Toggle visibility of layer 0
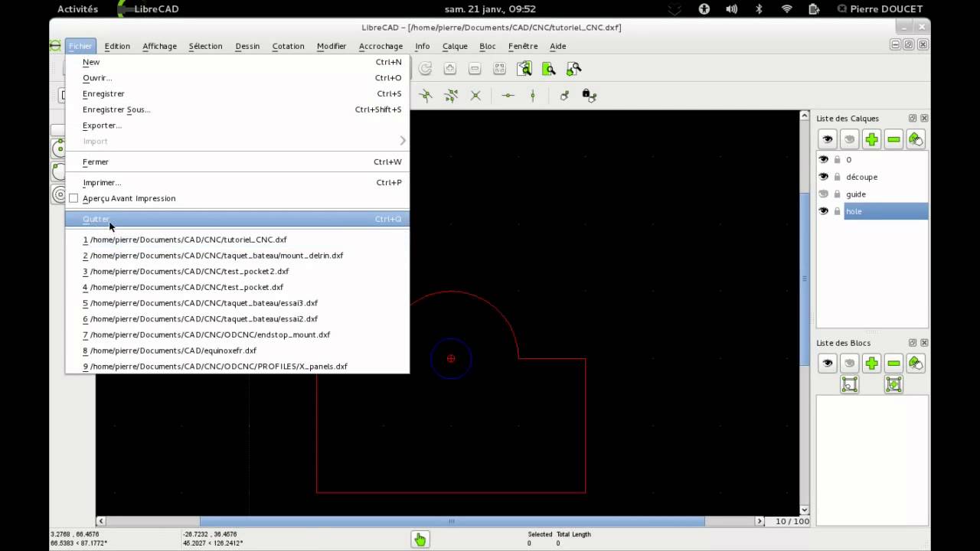 tap(824, 160)
